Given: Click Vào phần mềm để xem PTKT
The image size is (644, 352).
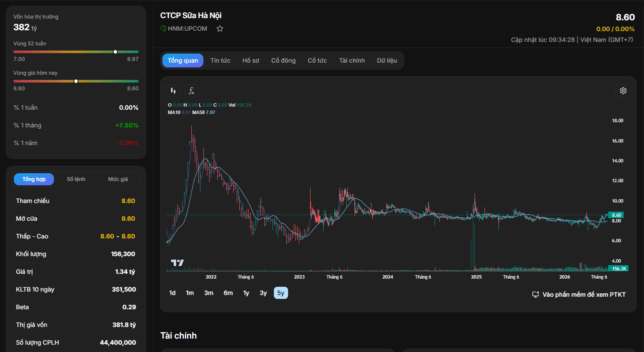Looking at the screenshot, I should 584,295.
